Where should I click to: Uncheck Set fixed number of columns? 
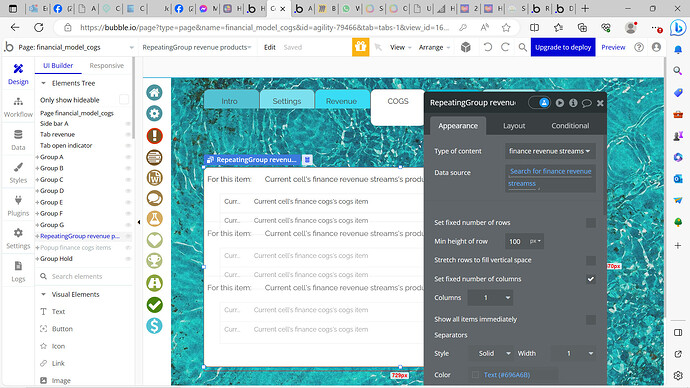(591, 279)
